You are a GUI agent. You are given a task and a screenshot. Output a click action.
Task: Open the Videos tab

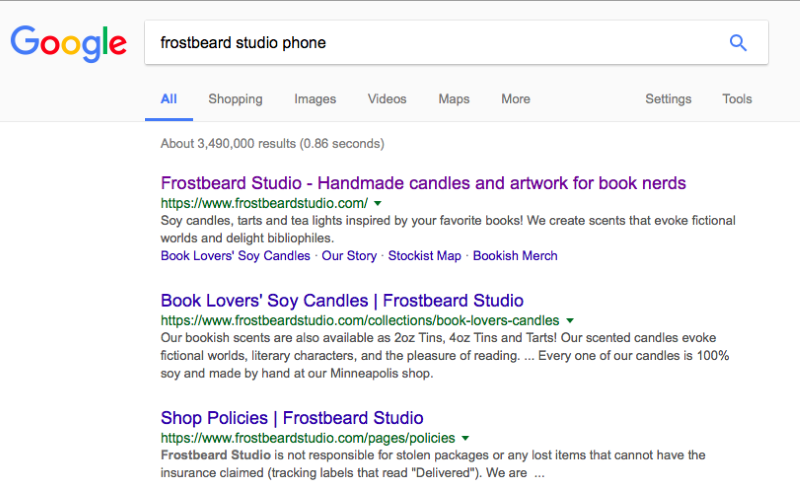[387, 99]
